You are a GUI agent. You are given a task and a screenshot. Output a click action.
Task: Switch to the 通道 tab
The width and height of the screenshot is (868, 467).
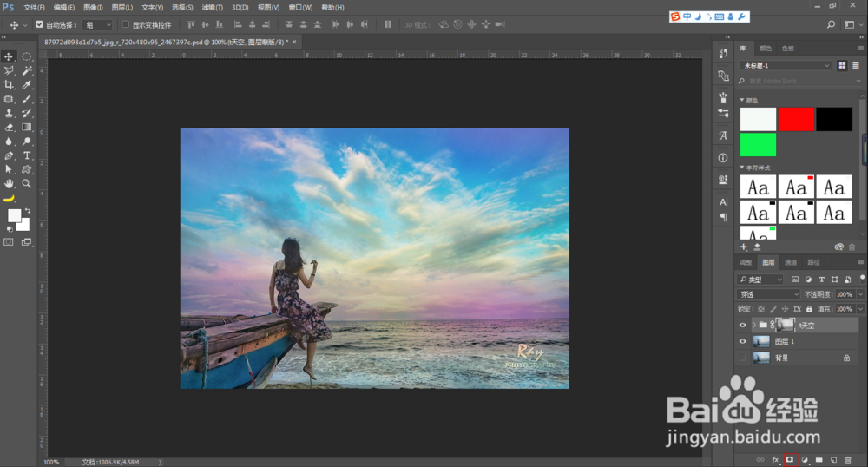pos(791,262)
